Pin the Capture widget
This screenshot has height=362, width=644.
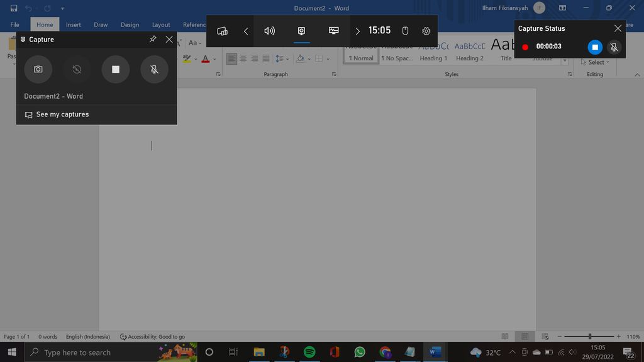[152, 39]
